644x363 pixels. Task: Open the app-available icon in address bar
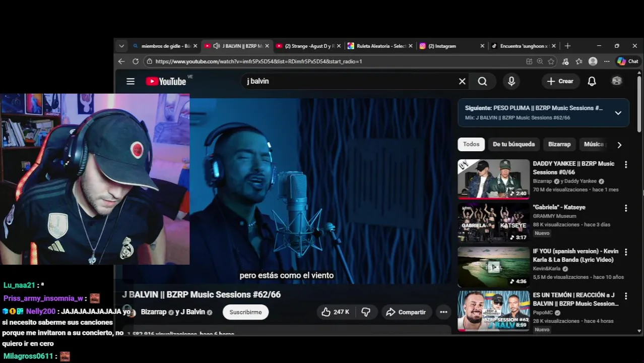[529, 62]
